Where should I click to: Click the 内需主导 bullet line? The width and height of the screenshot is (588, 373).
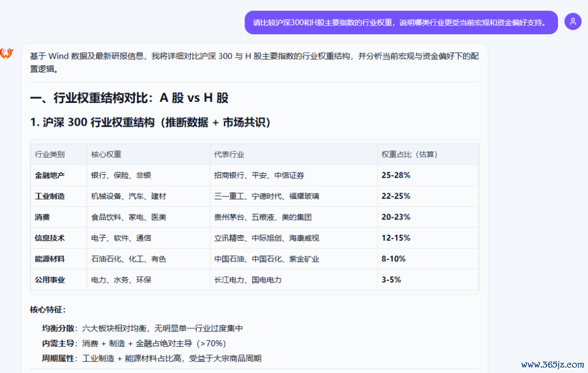pyautogui.click(x=133, y=344)
